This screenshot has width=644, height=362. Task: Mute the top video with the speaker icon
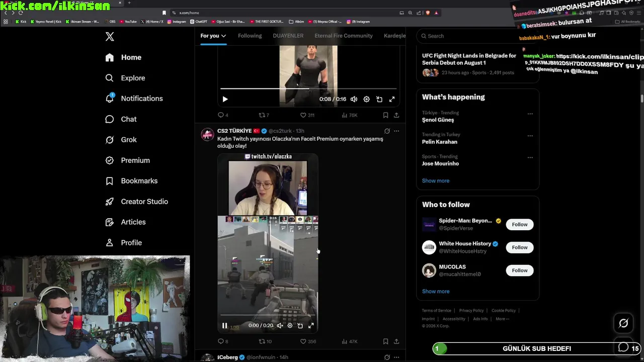click(354, 99)
